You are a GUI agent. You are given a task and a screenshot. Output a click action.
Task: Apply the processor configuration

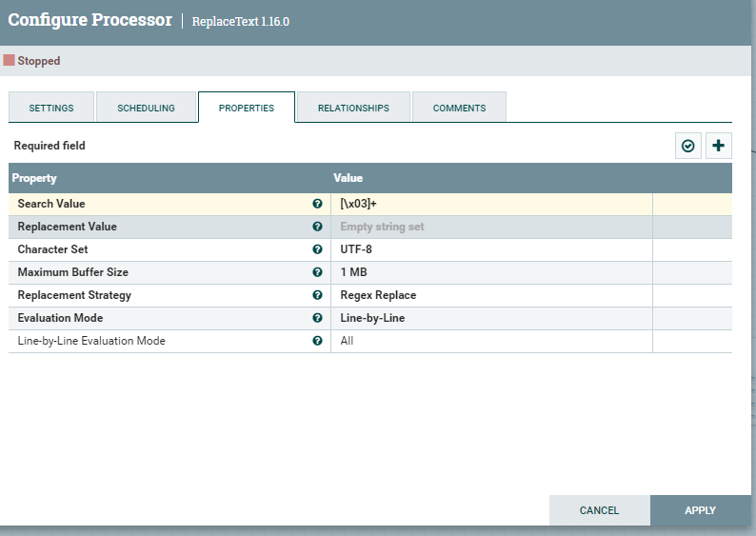pyautogui.click(x=701, y=510)
